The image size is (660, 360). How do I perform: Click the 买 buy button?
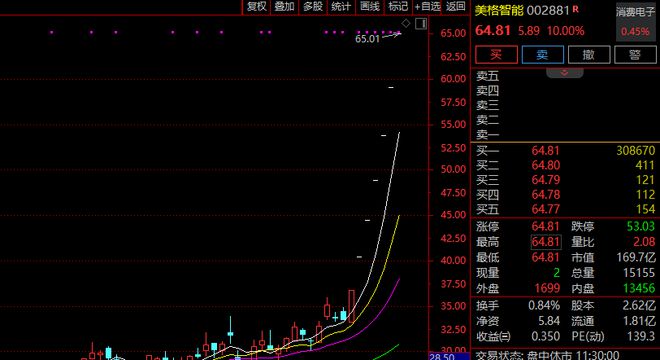click(496, 55)
